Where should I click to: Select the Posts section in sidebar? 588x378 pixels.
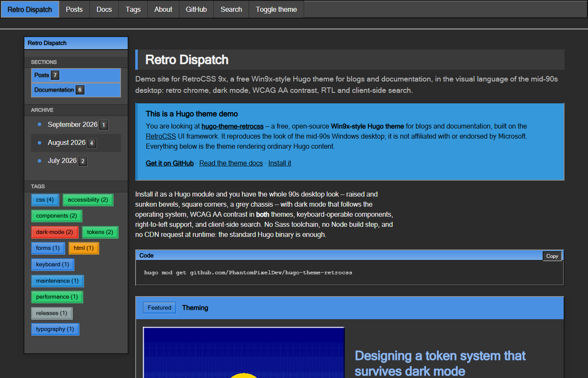point(76,75)
